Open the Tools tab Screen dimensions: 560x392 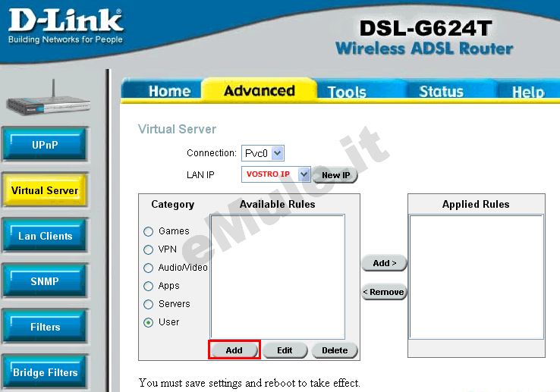[347, 92]
